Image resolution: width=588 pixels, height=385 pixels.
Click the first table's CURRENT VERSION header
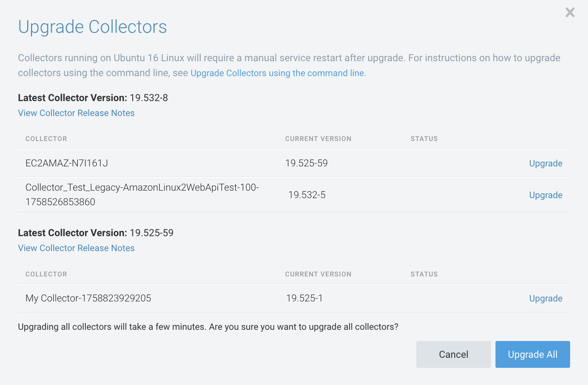pyautogui.click(x=318, y=139)
